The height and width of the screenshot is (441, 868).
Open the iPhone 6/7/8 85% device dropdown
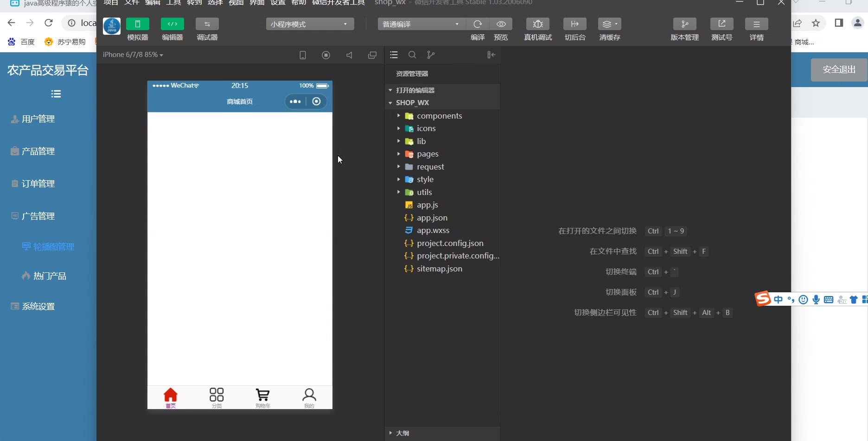(x=133, y=55)
